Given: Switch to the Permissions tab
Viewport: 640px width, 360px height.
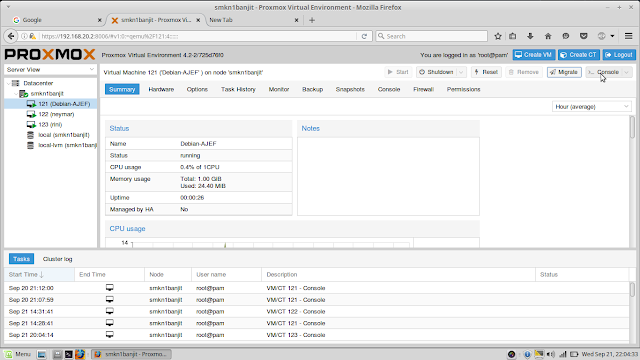Looking at the screenshot, I should (463, 89).
